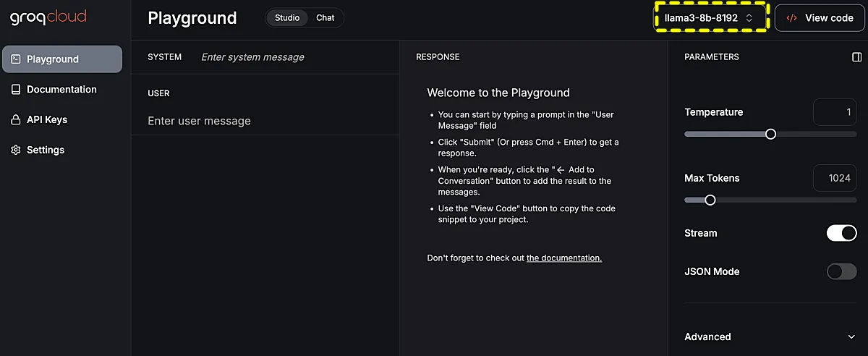Viewport: 868px width, 356px height.
Task: Collapse the parameters panel using sidebar icon
Action: [x=857, y=56]
